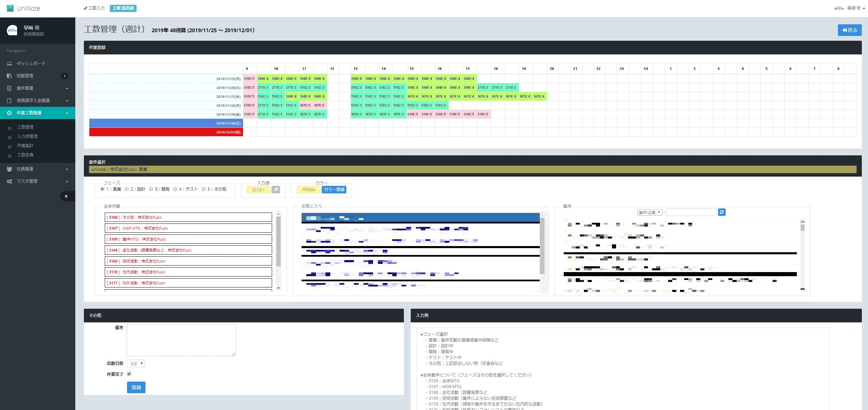Viewport: 868px width, 410px height.
Task: Click the マスタ管理 gears icon
Action: 9,181
